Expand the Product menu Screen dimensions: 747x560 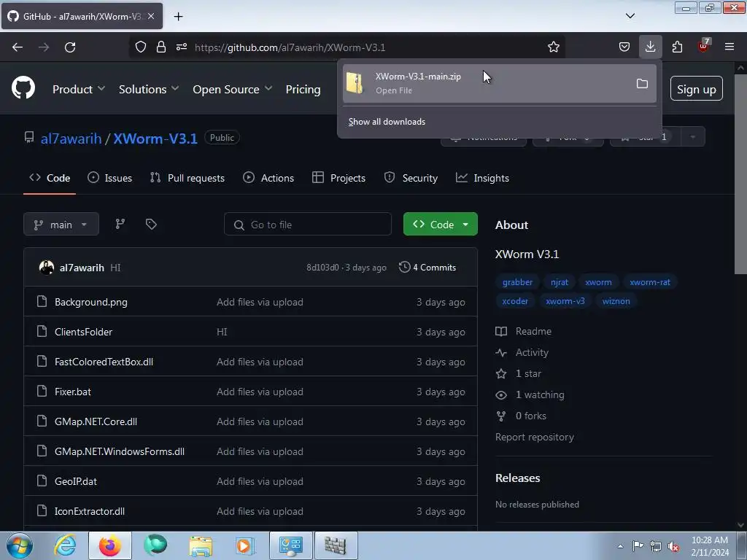[79, 89]
